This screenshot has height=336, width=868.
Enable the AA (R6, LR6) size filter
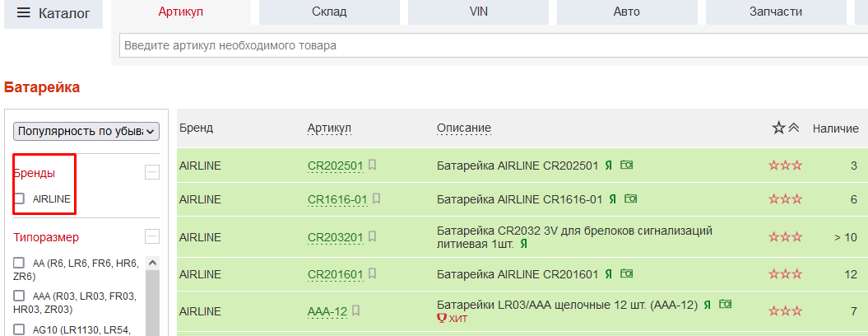click(20, 263)
